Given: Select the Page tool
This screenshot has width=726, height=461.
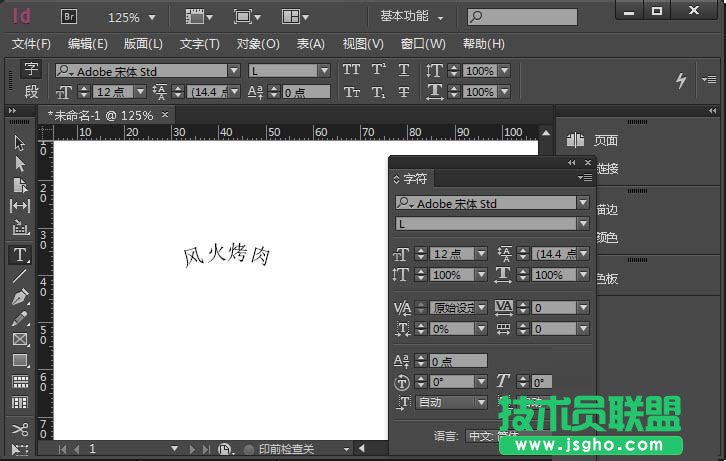Looking at the screenshot, I should coord(19,185).
